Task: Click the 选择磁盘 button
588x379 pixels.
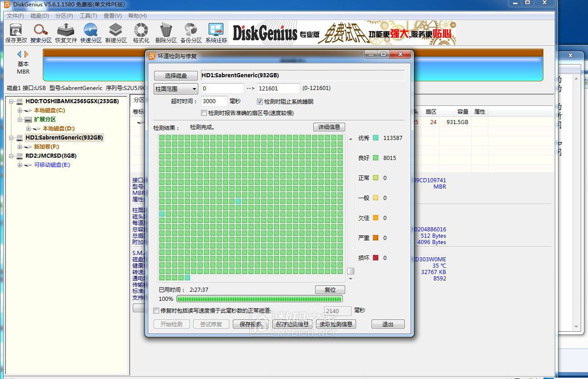Action: [x=176, y=75]
